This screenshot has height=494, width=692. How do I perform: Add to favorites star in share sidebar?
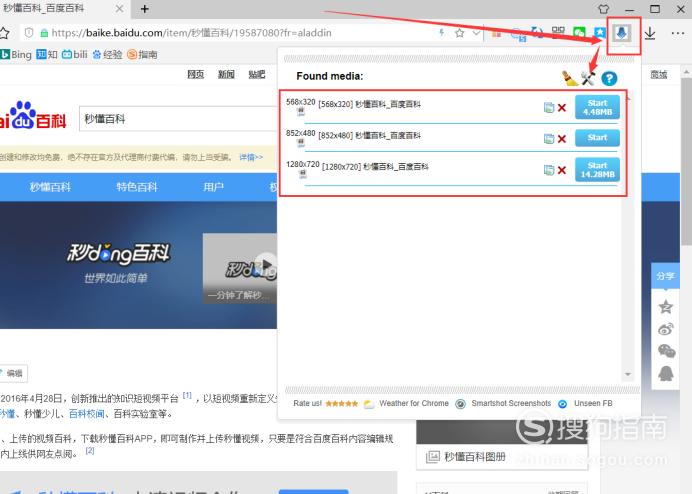tap(666, 306)
